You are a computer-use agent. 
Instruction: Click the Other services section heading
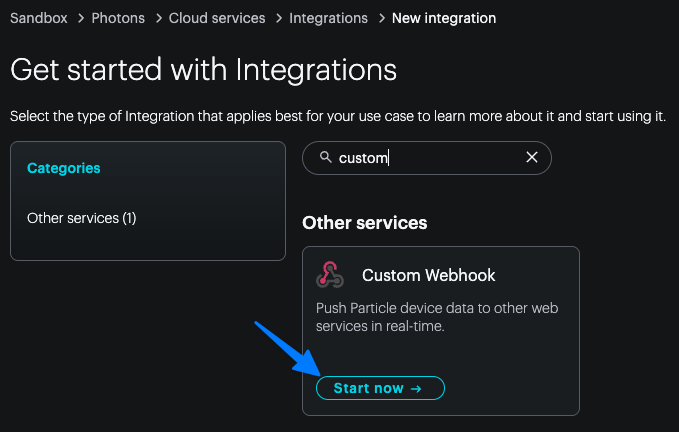tap(365, 223)
